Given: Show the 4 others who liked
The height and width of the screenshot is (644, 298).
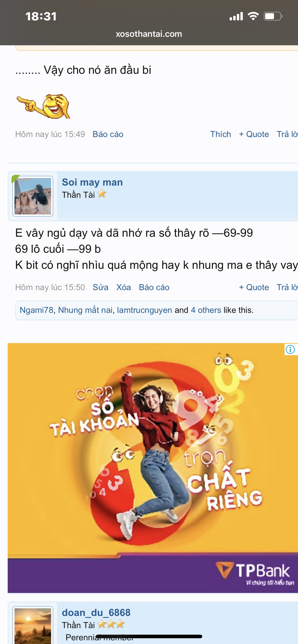Looking at the screenshot, I should [206, 310].
